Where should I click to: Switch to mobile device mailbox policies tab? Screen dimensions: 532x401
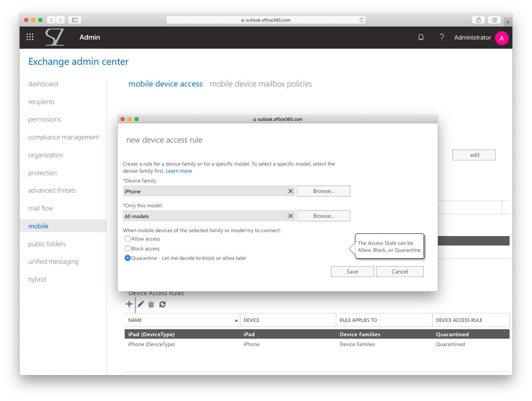(261, 84)
